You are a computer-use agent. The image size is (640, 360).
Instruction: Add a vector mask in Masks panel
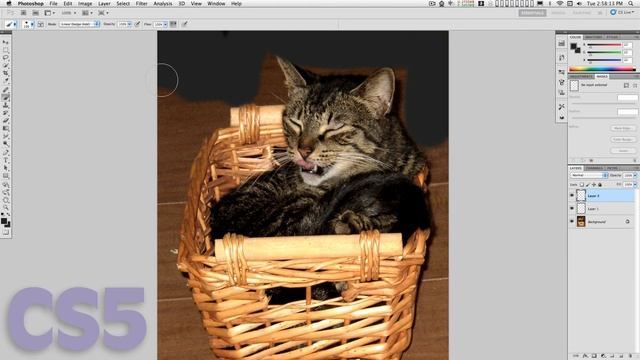[635, 85]
